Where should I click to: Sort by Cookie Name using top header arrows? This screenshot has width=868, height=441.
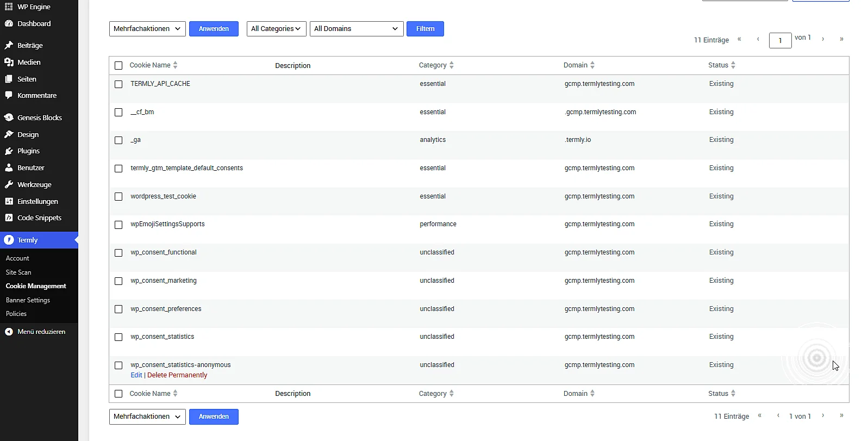click(x=175, y=65)
